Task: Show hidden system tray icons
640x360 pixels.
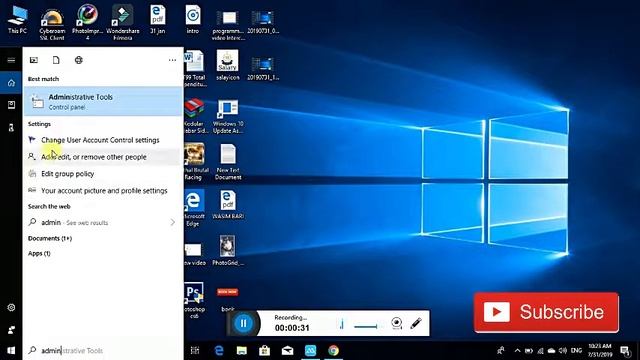Action: [x=517, y=350]
